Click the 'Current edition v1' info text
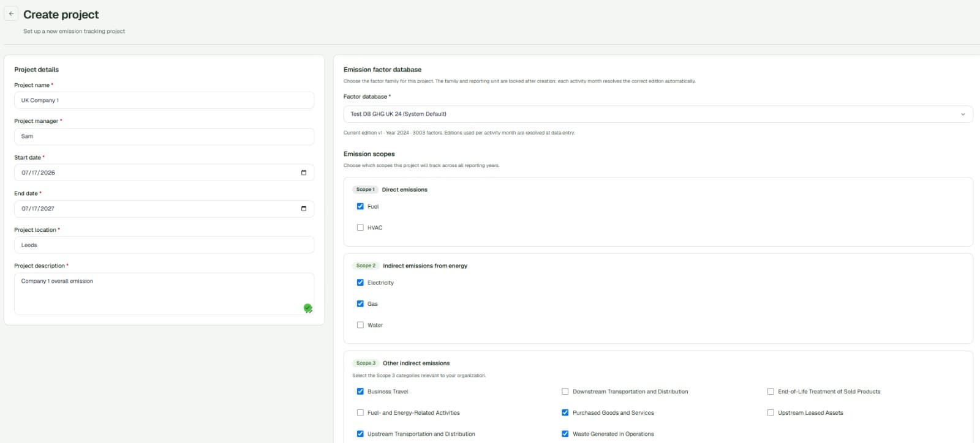The width and height of the screenshot is (980, 443). point(459,133)
